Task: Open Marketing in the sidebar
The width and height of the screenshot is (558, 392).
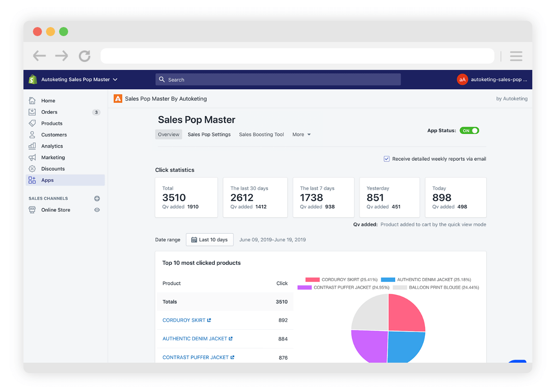Action: tap(53, 157)
